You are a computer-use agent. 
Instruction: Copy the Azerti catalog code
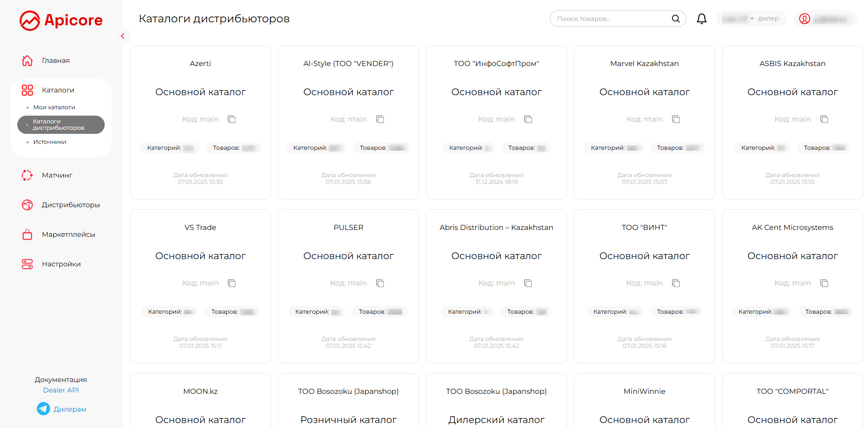point(232,119)
